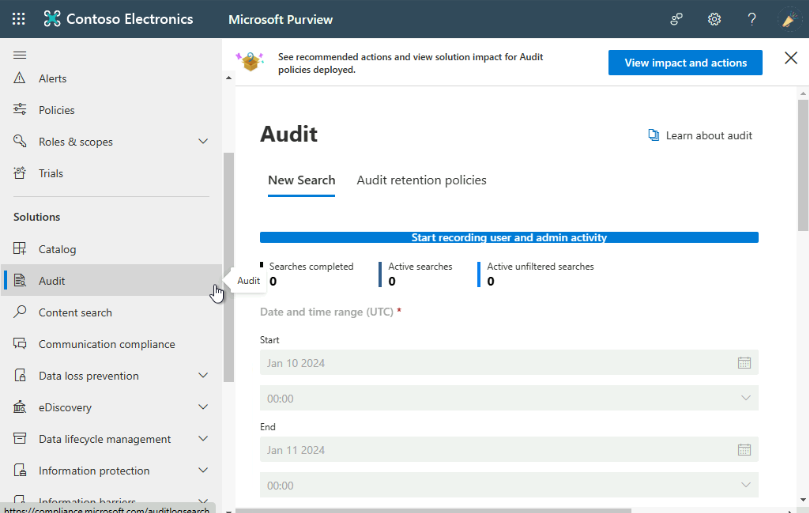Open the Learn about audit link
This screenshot has width=809, height=513.
click(x=700, y=136)
